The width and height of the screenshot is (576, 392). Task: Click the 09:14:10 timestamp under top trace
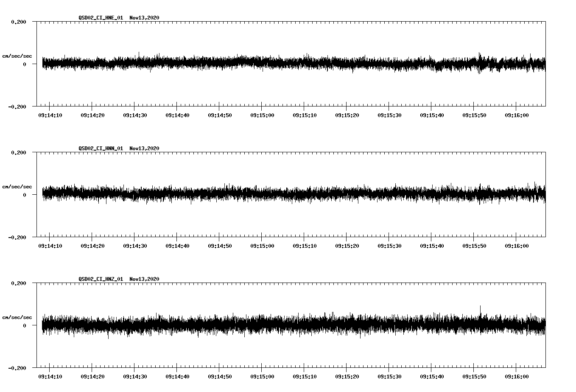coord(50,115)
